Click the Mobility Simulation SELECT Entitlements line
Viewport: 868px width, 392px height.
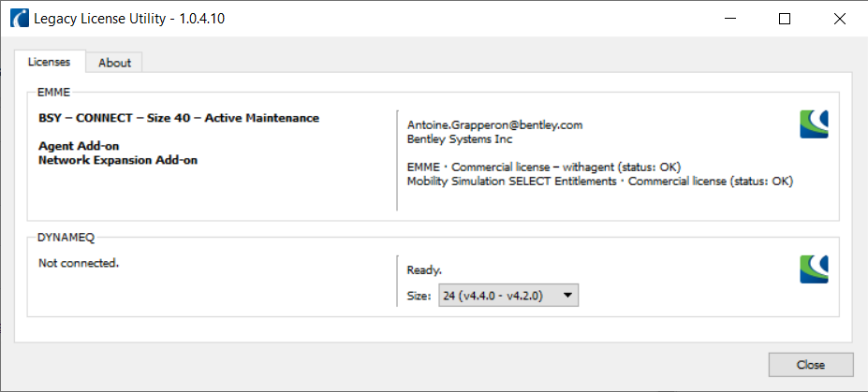coord(599,181)
